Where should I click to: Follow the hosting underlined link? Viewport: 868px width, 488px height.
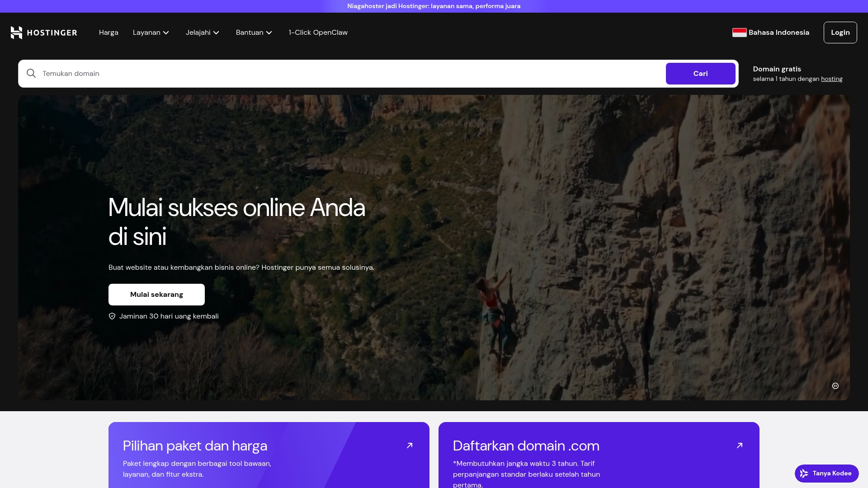point(831,79)
